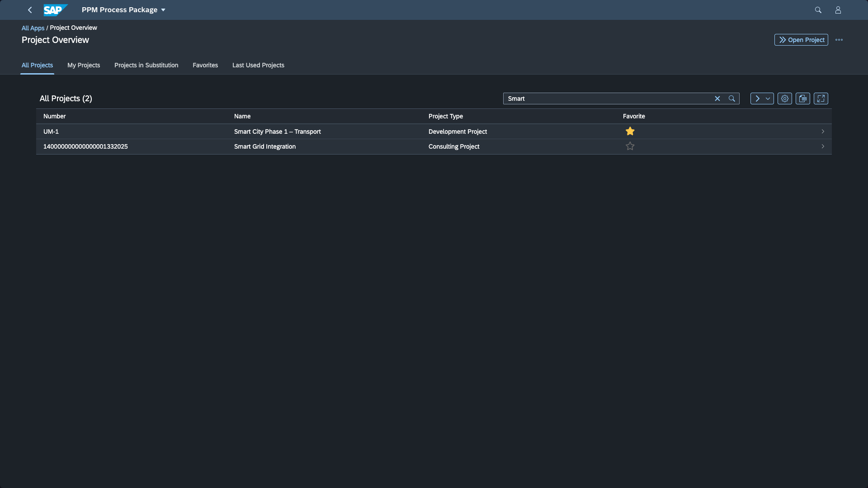Image resolution: width=868 pixels, height=488 pixels.
Task: Export table to spreadsheet icon
Action: point(802,99)
